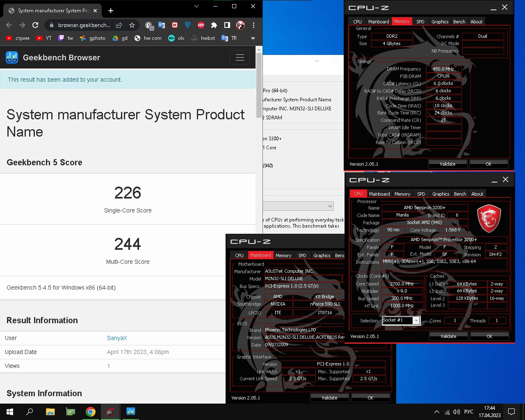Click the blue shield extension icon

188,25
